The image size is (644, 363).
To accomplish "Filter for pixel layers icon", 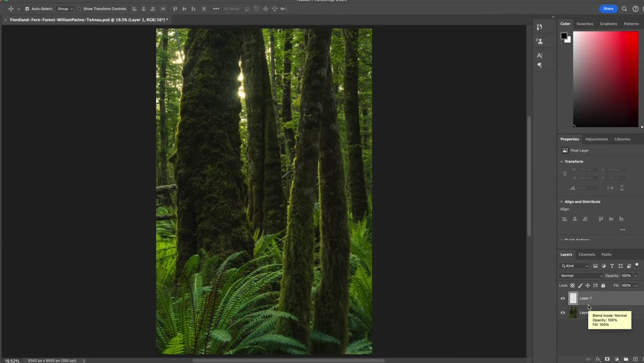I will tap(595, 266).
